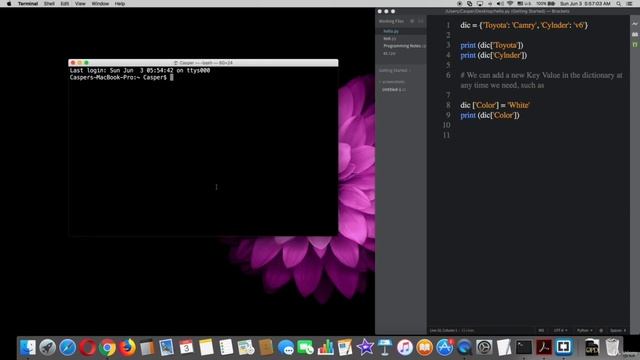Open Numbers chart icon in Dock
The height and width of the screenshot is (360, 640).
[x=325, y=347]
